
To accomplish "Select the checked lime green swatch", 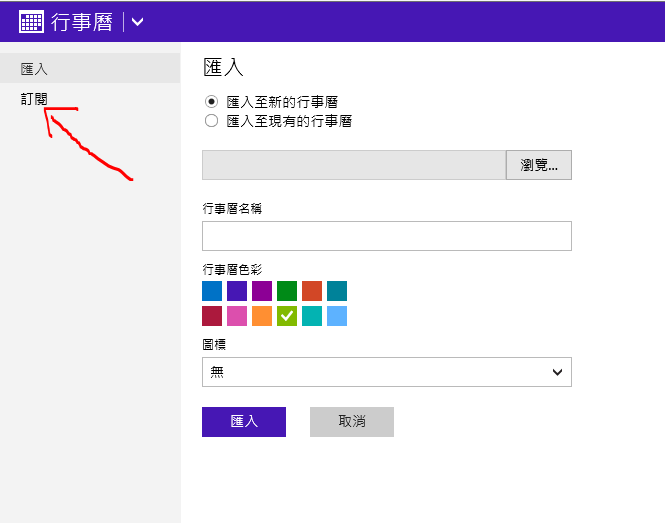I will click(287, 316).
